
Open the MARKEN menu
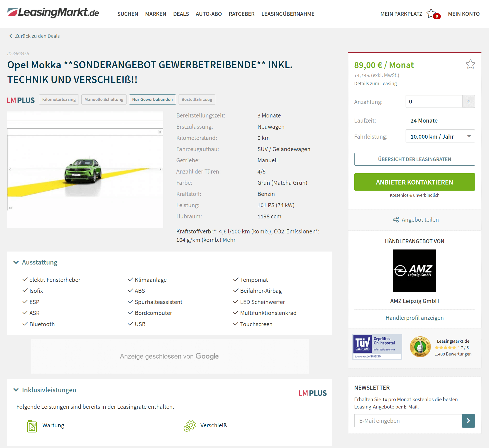[156, 14]
